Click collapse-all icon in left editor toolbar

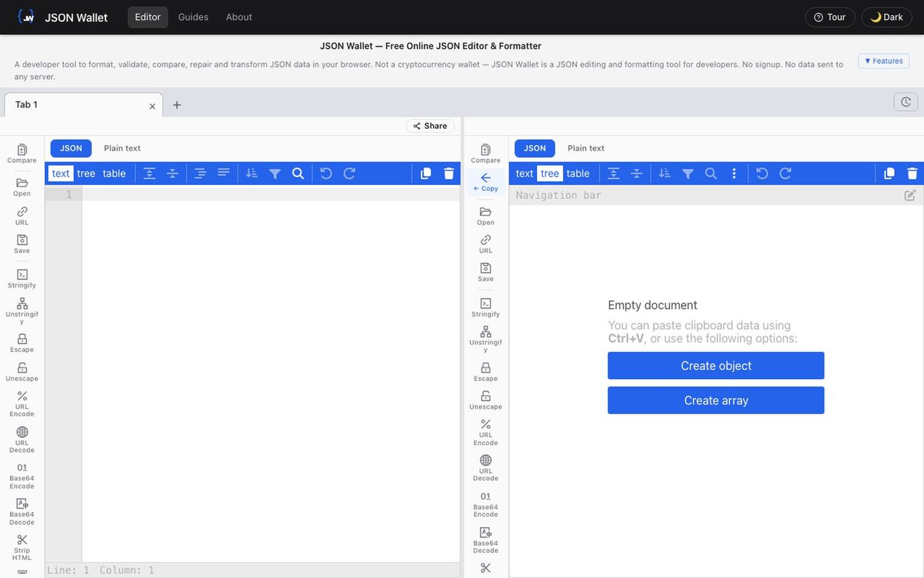point(172,173)
